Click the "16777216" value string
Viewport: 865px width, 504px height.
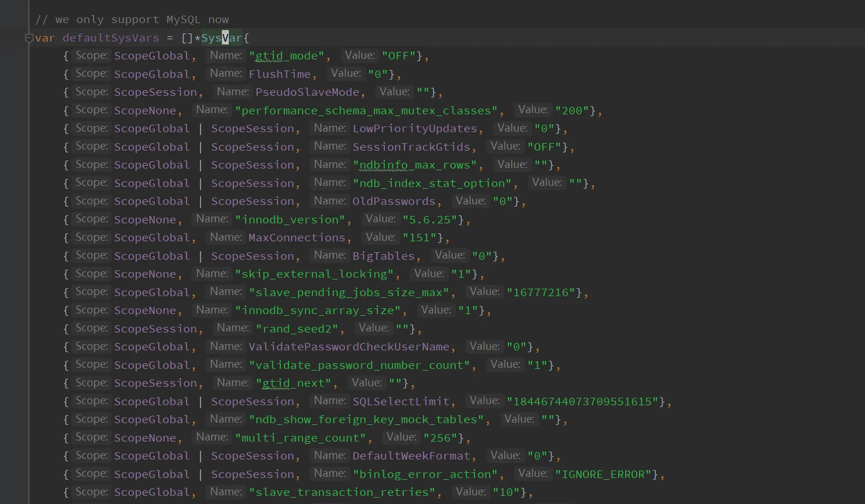coord(541,293)
